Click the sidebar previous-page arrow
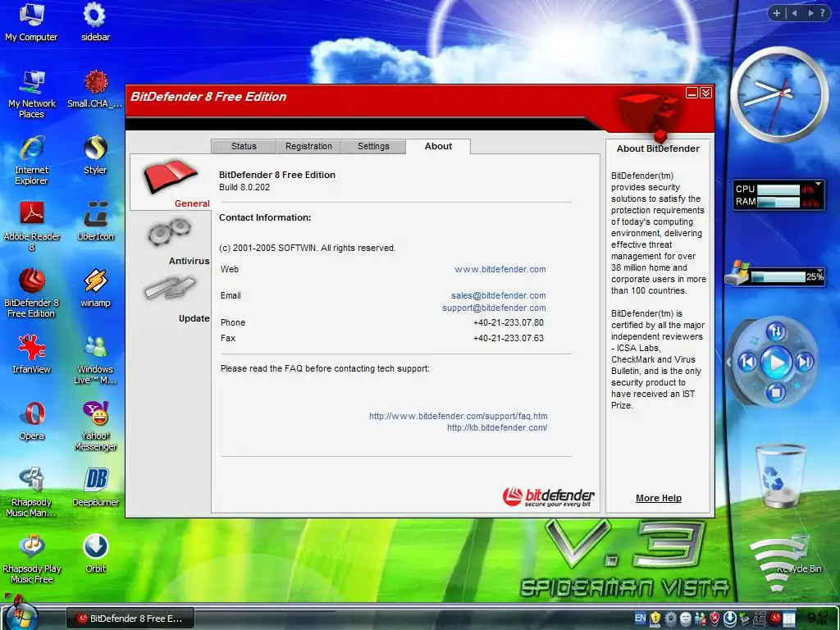Image resolution: width=840 pixels, height=630 pixels. tap(794, 13)
